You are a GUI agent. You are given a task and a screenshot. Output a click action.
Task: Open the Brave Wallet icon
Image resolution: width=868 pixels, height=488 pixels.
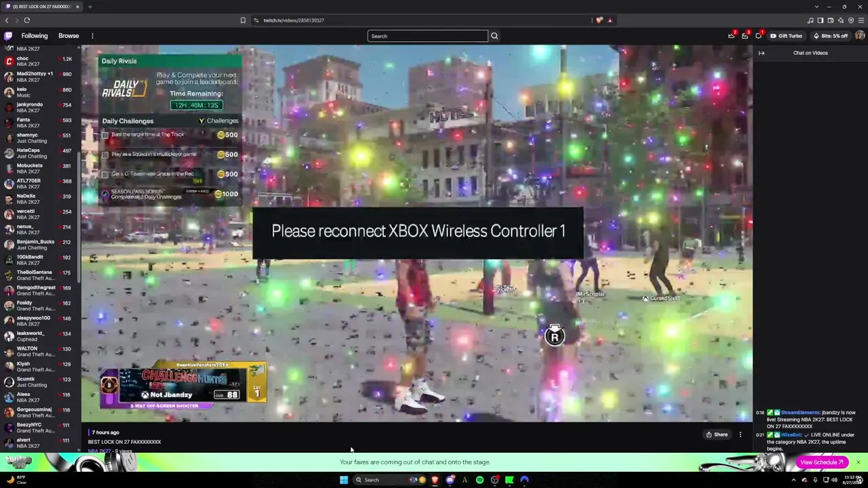point(830,20)
